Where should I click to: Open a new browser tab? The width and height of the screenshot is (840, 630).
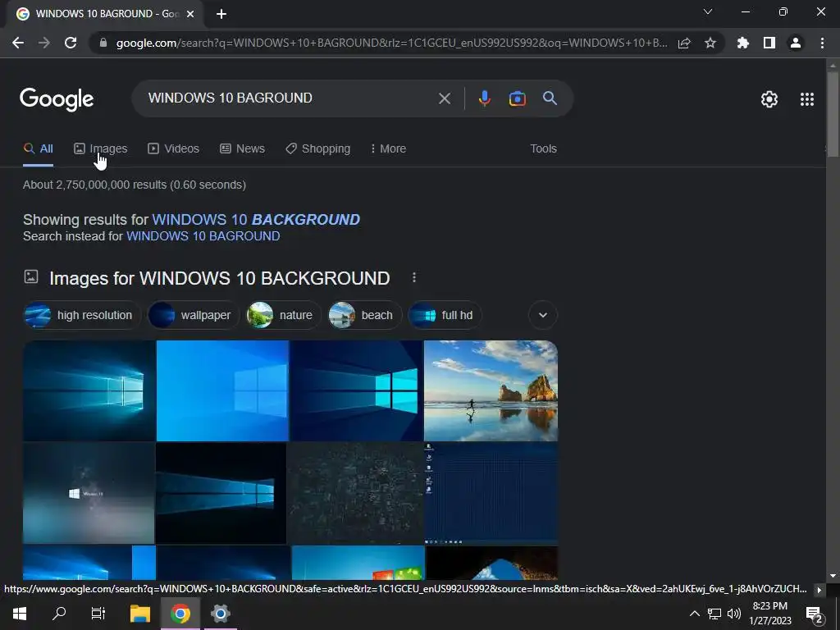click(x=221, y=14)
